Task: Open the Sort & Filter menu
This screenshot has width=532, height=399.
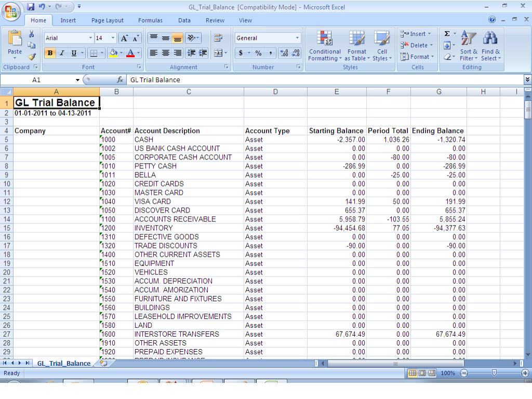Action: 469,46
